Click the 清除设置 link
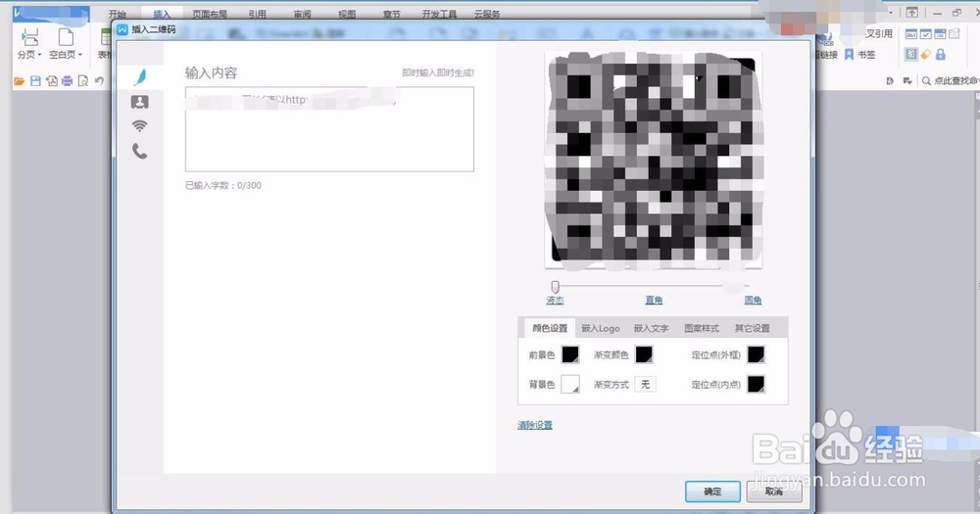Image resolution: width=980 pixels, height=514 pixels. coord(535,425)
